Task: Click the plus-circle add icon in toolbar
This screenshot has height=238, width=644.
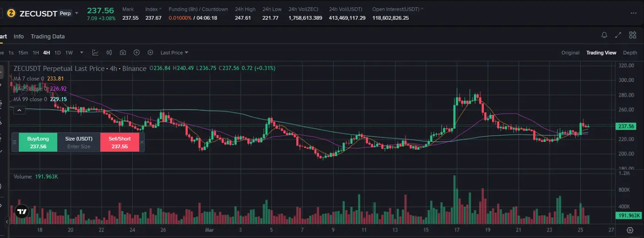Action: [136, 53]
